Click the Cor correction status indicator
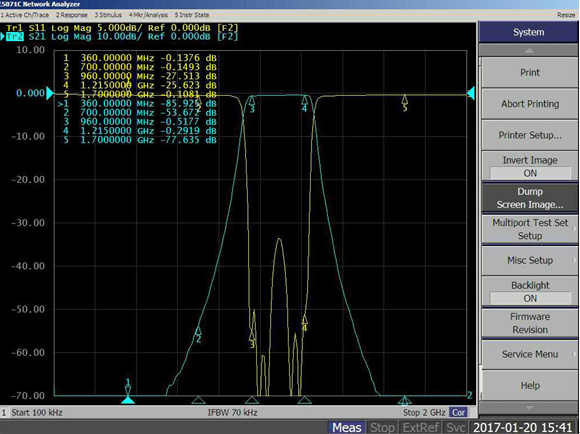 458,413
